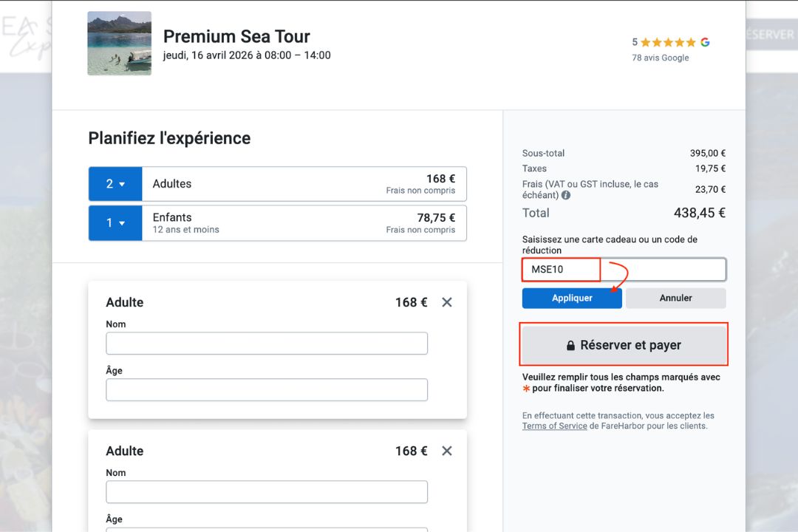
Task: Click the Premium Sea Tour title
Action: click(236, 36)
